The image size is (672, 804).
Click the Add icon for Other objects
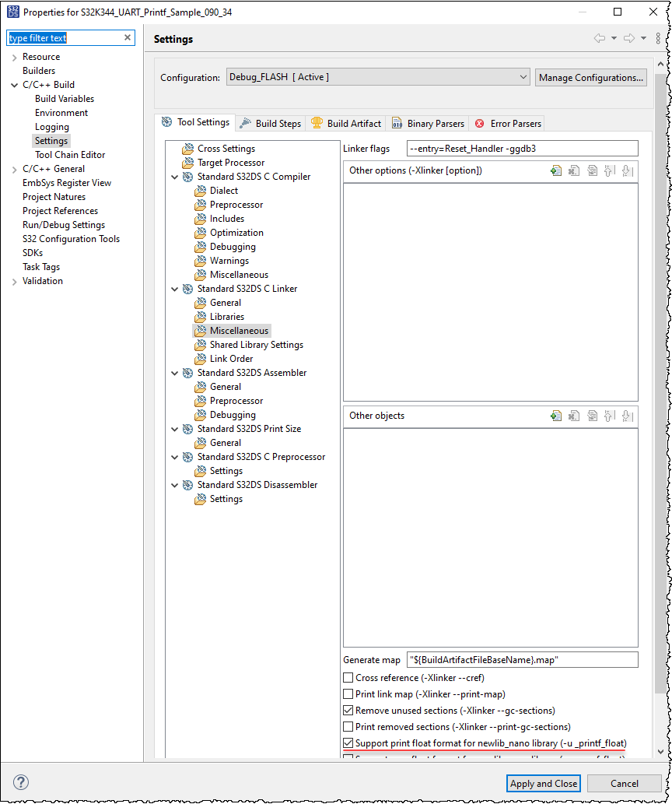click(556, 415)
